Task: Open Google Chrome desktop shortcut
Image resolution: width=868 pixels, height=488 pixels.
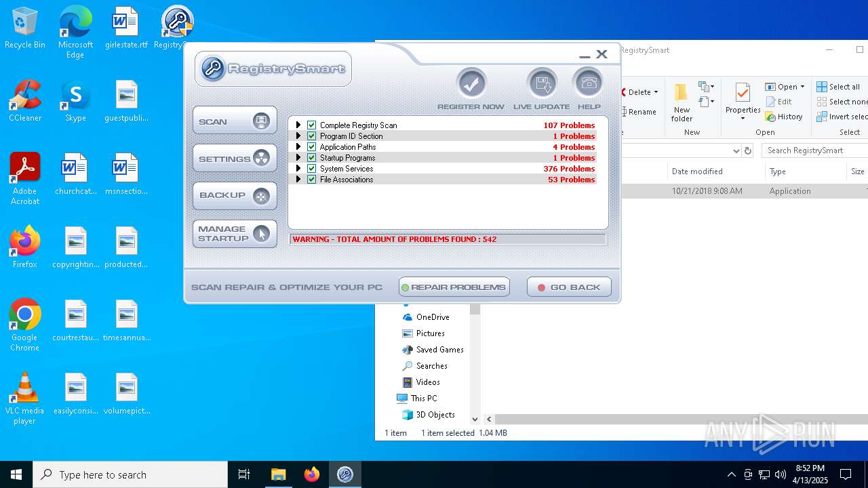Action: (25, 325)
